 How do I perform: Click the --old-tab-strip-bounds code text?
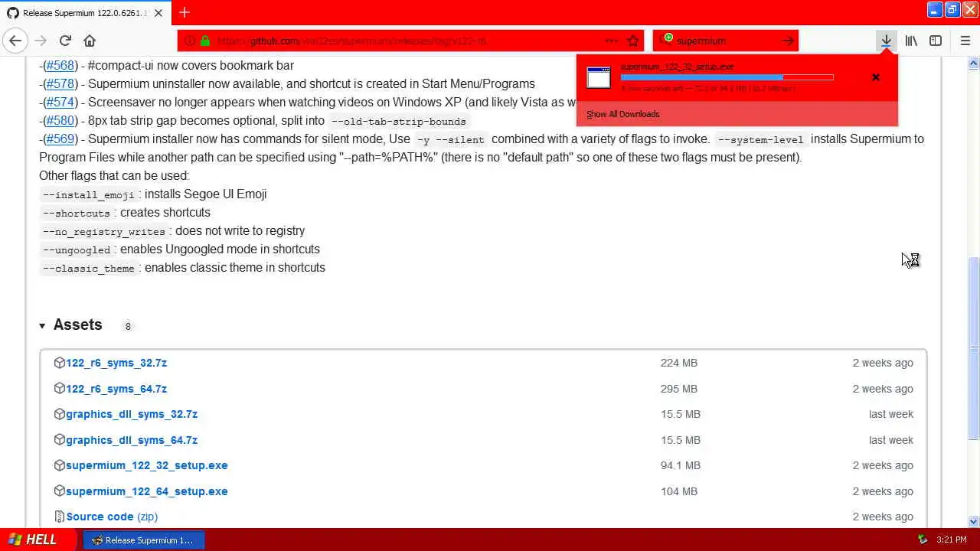398,121
